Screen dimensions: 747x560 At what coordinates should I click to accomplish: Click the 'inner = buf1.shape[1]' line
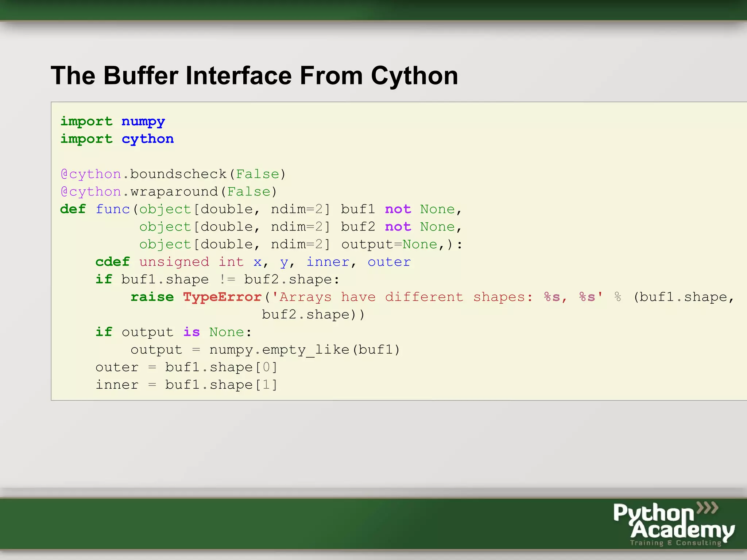186,384
